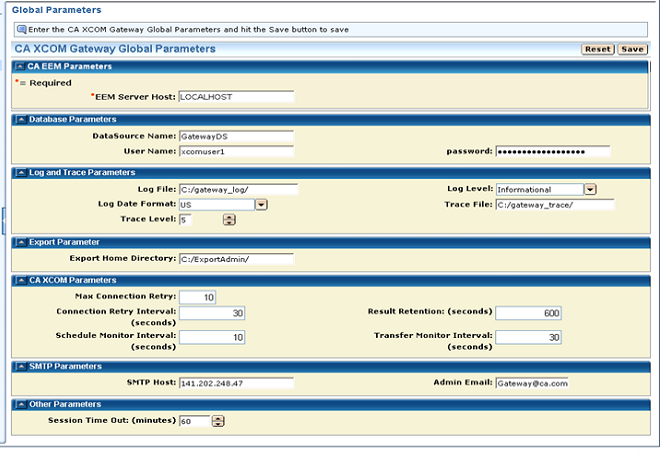Viewport: 663px width, 451px height.
Task: Collapse the Log and Trace Parameters section
Action: (21, 172)
